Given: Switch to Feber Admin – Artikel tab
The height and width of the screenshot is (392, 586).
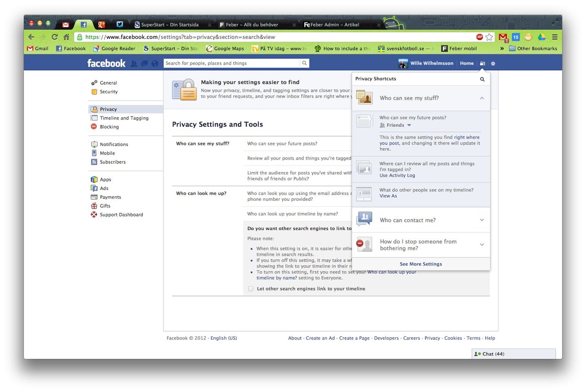Looking at the screenshot, I should tap(341, 25).
